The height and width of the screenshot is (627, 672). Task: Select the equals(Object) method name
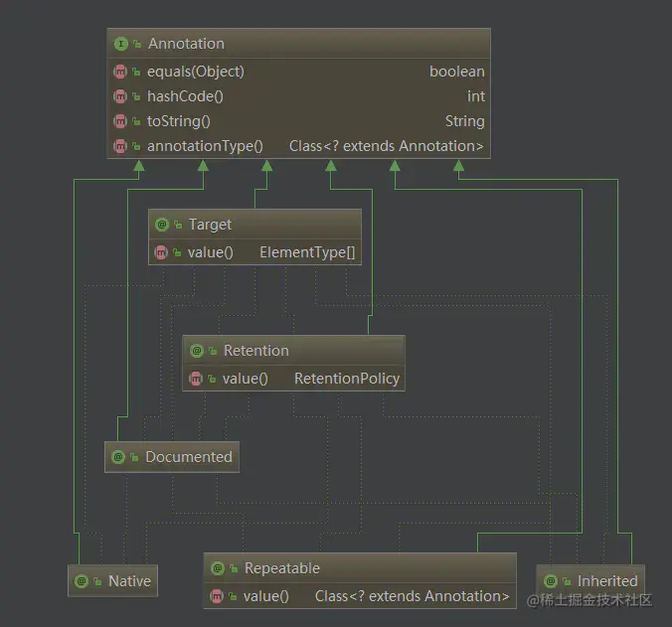pyautogui.click(x=196, y=72)
